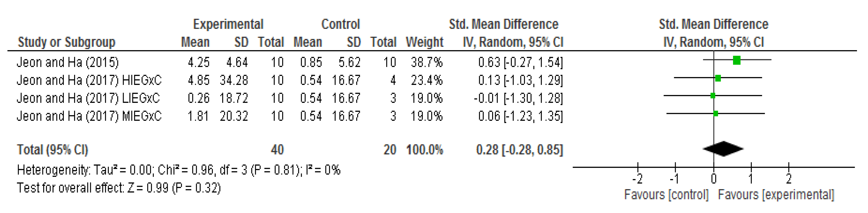Image resolution: width=868 pixels, height=213 pixels.
Task: Click the green marker on the HIEGxC row
Action: pyautogui.click(x=718, y=78)
